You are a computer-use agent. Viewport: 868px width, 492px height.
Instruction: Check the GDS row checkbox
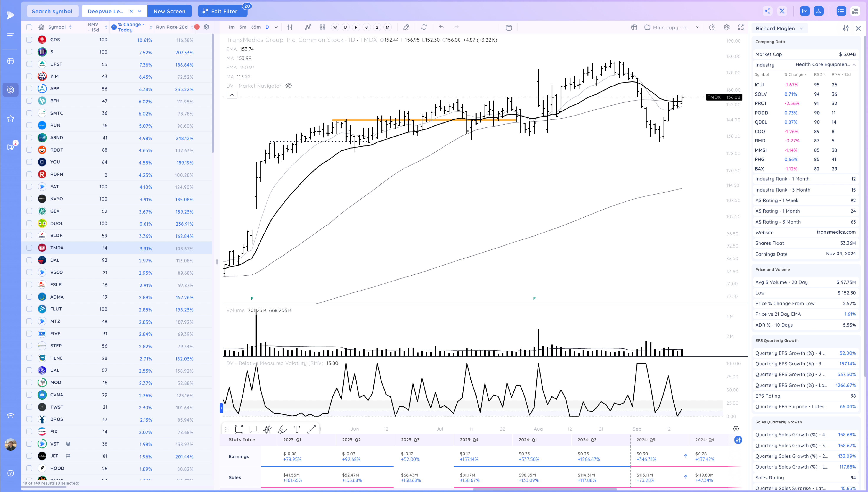point(29,40)
